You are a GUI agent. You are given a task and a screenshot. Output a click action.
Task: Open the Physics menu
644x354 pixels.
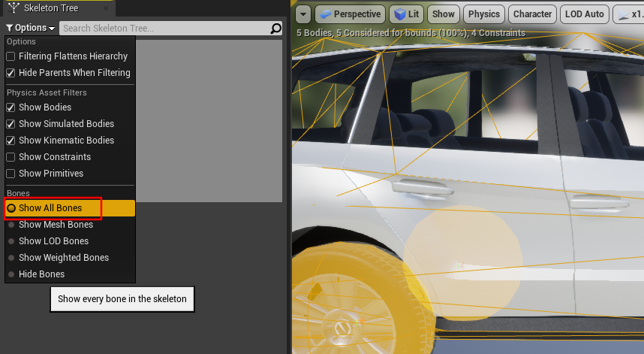pyautogui.click(x=484, y=14)
